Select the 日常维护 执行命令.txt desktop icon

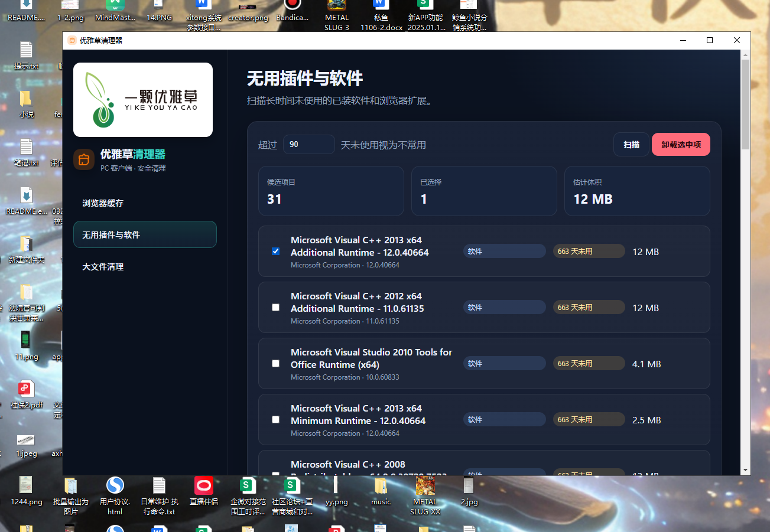tap(159, 496)
